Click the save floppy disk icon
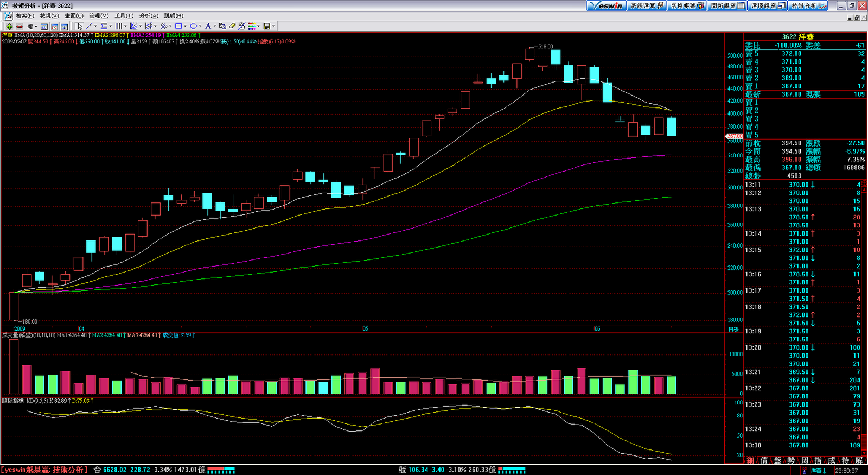 (266, 26)
